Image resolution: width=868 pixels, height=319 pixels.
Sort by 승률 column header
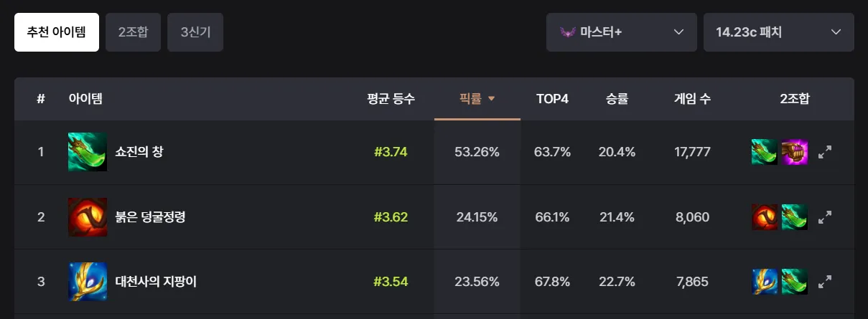(617, 99)
